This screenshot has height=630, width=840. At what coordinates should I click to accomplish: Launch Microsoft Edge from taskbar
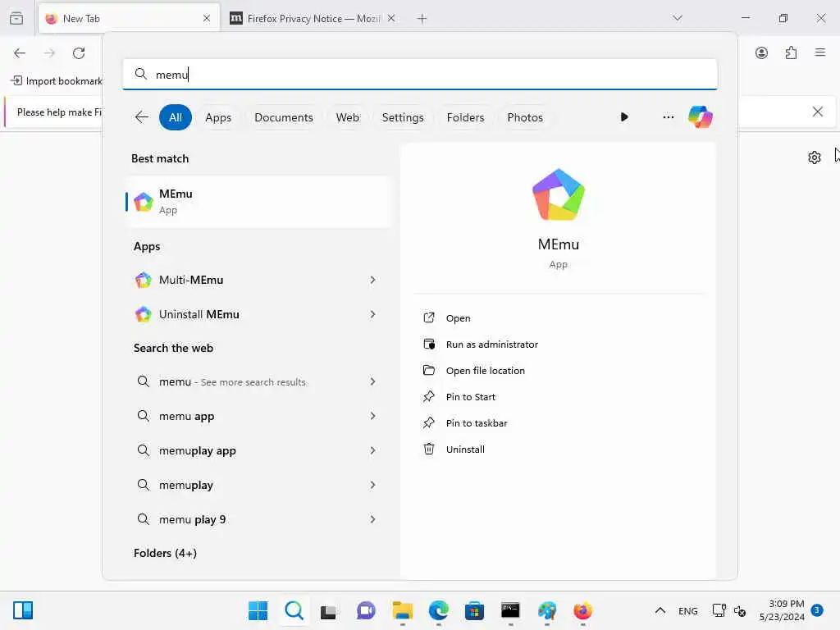tap(439, 610)
